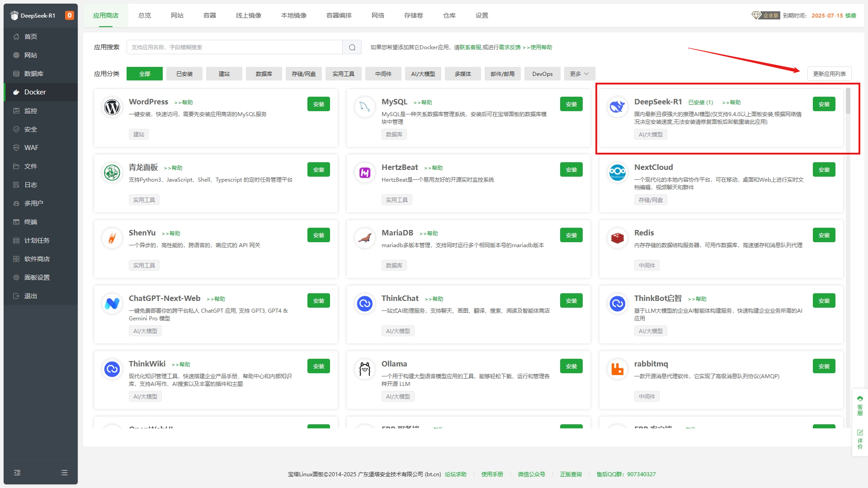Switch to the 存储卷 tab
The width and height of the screenshot is (868, 488).
click(x=414, y=15)
